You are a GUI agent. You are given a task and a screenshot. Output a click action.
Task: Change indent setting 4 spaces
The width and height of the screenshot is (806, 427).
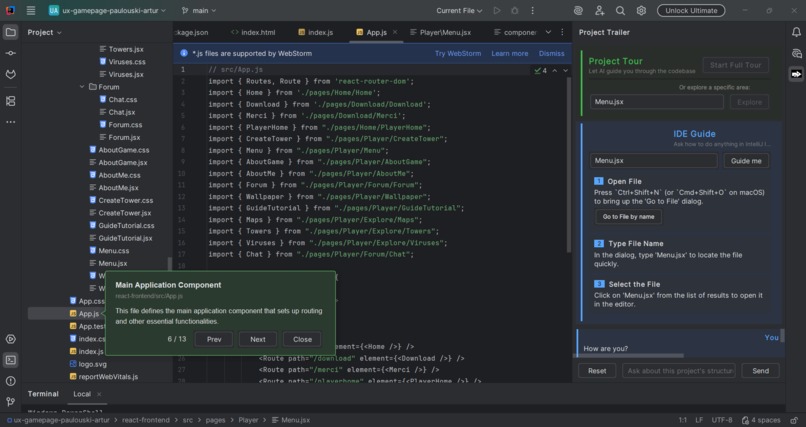pyautogui.click(x=761, y=420)
